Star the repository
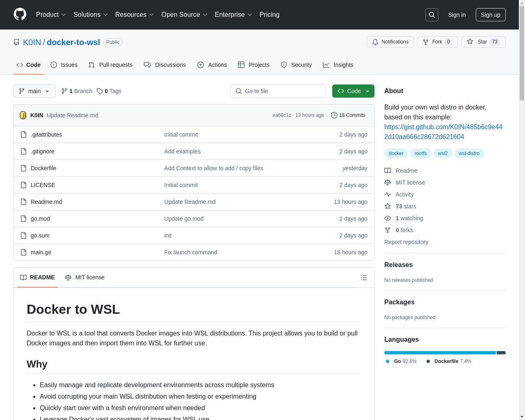This screenshot has width=525, height=420. click(483, 42)
